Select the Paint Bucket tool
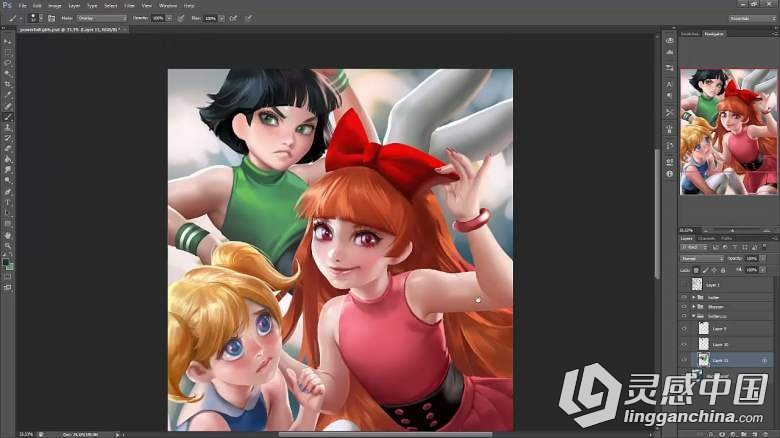This screenshot has width=780, height=438. pyautogui.click(x=7, y=160)
